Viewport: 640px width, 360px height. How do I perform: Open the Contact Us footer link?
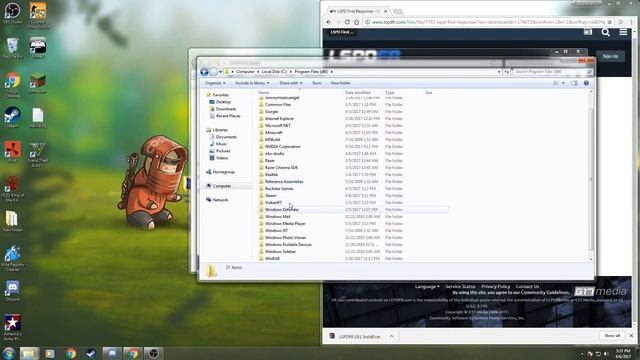point(527,287)
